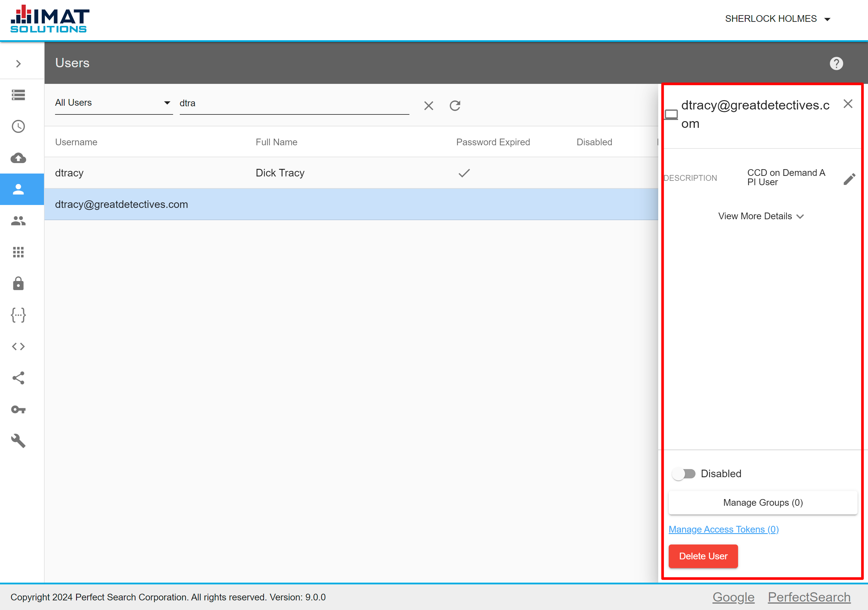Viewport: 868px width, 610px height.
Task: Open the PerfectSearch footer link
Action: [x=809, y=597]
